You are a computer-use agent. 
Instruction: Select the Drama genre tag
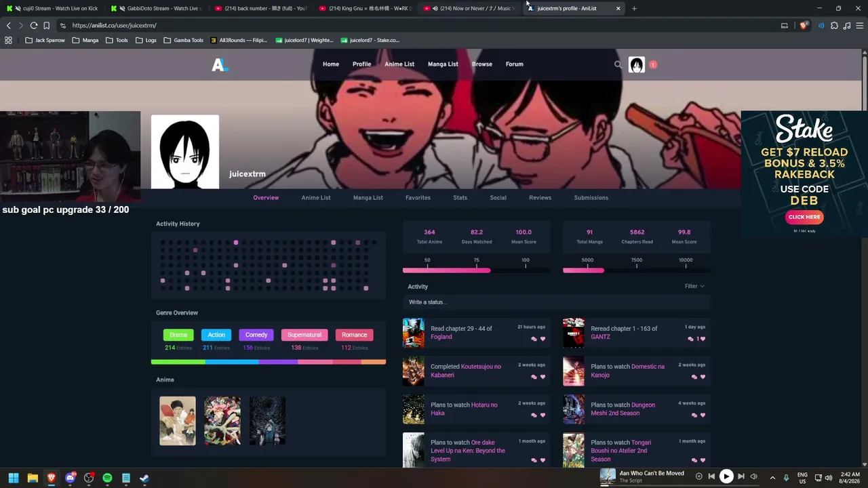coord(178,335)
